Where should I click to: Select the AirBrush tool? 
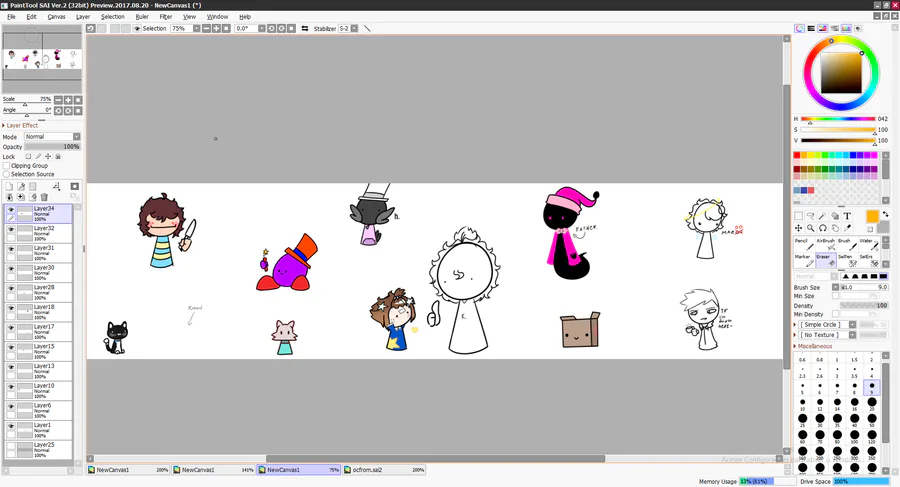(x=826, y=244)
